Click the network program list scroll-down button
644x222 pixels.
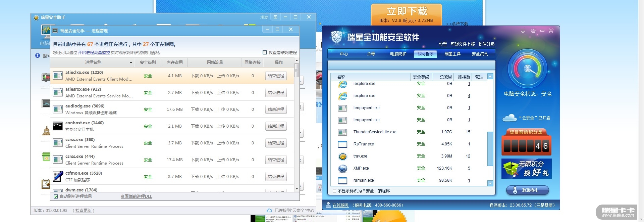(490, 183)
